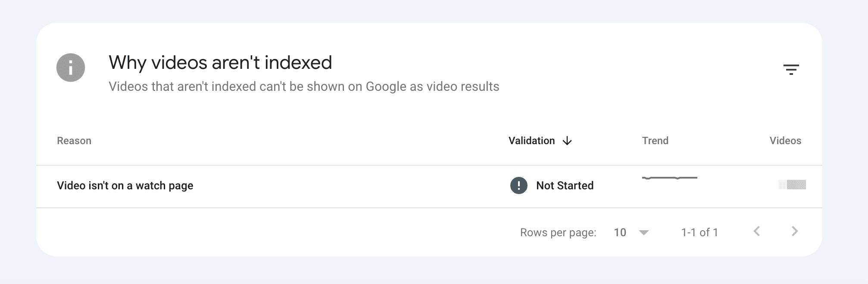Sort the table by the Reason column
Image resolution: width=868 pixels, height=284 pixels.
74,140
